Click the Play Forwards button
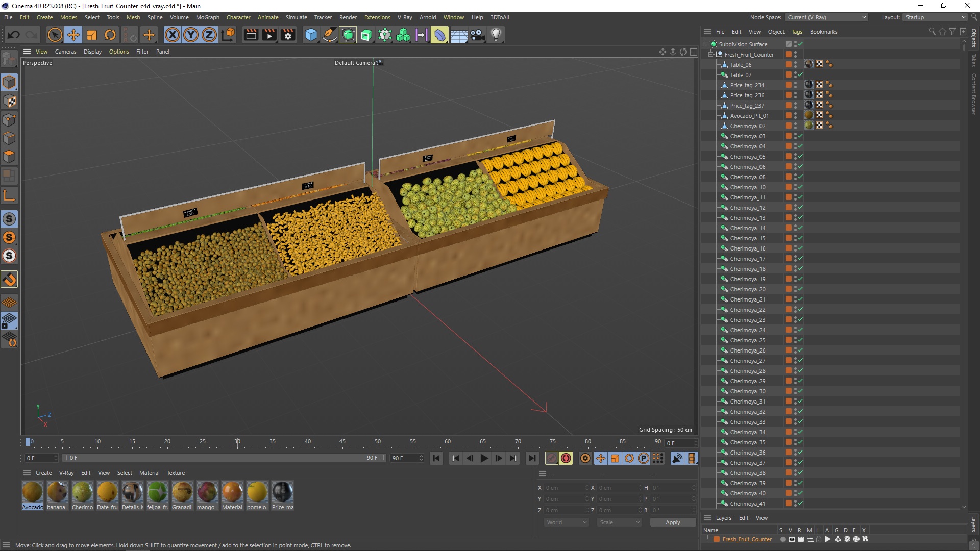 [484, 458]
